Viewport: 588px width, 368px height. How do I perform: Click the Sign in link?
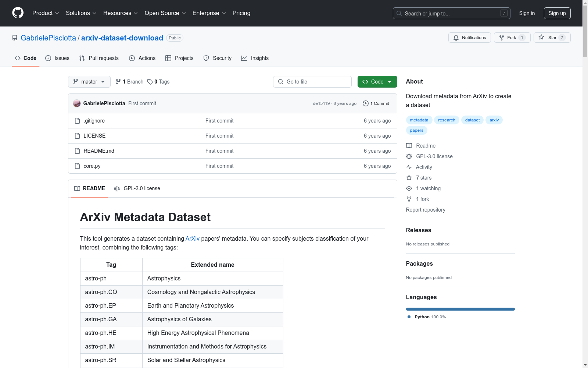pyautogui.click(x=527, y=13)
